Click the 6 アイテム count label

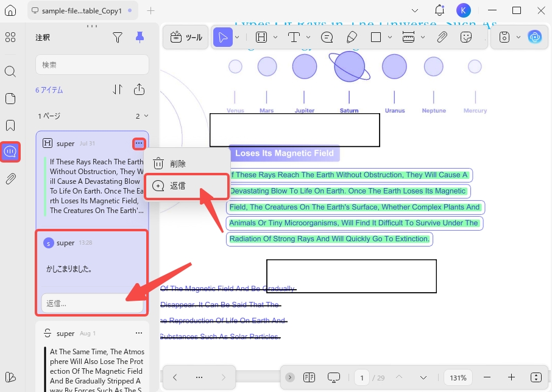(49, 90)
